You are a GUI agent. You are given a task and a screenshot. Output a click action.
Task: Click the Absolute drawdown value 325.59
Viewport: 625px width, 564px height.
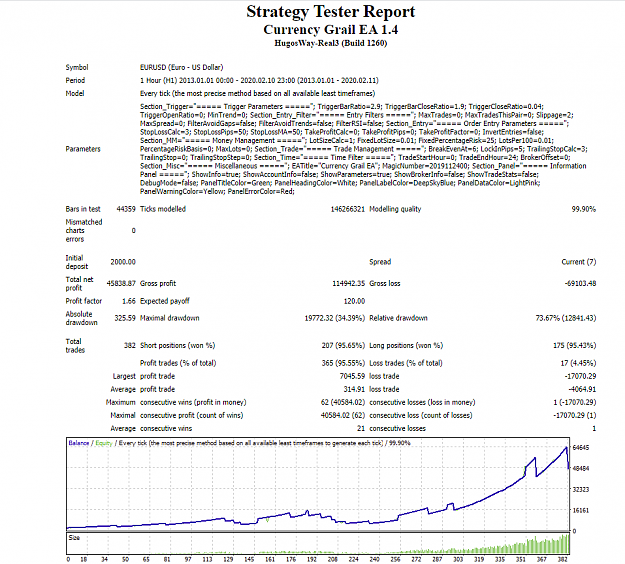coord(125,318)
